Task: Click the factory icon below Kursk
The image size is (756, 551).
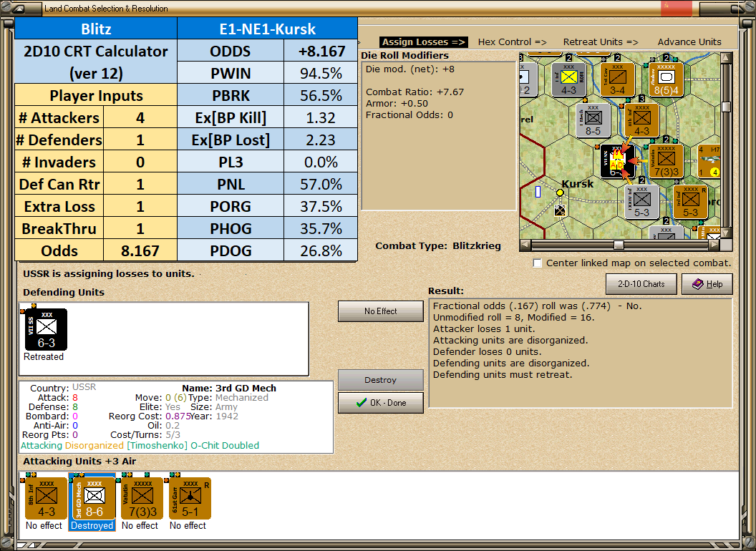Action: 560,210
